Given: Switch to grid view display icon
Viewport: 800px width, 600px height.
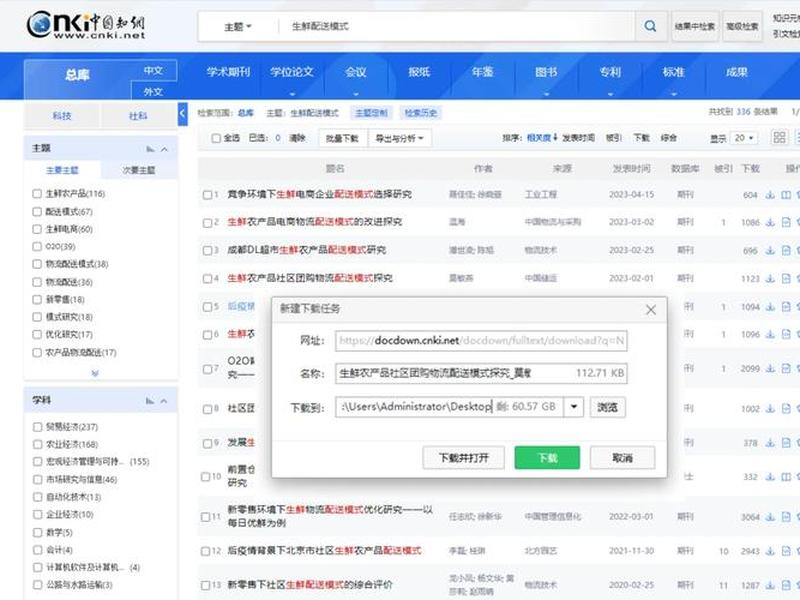Looking at the screenshot, I should (x=779, y=137).
